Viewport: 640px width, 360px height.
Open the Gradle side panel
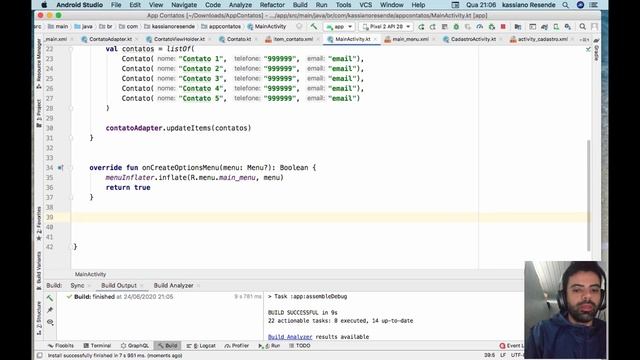click(596, 50)
